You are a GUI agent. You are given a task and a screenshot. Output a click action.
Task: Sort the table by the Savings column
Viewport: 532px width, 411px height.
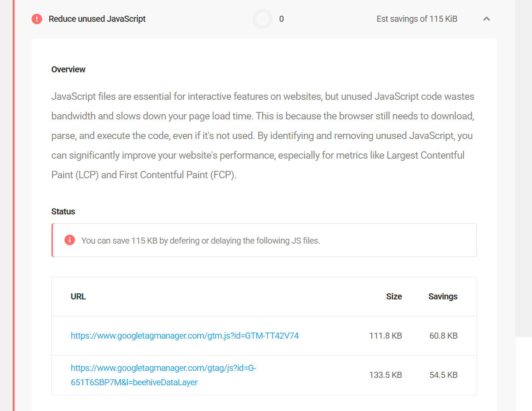tap(443, 296)
